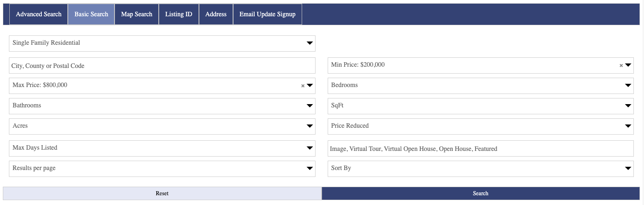Click the Image, Virtual Tour features field
Viewport: 644px width, 205px height.
pos(480,149)
